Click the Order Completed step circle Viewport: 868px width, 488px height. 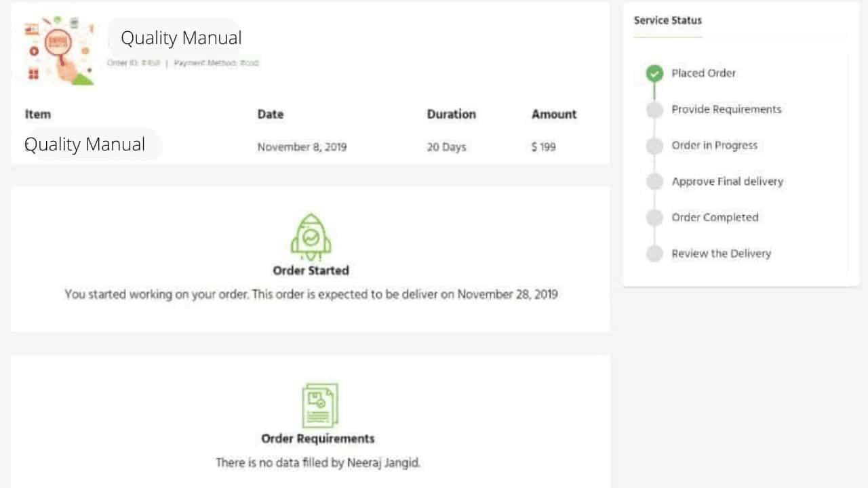pos(654,218)
